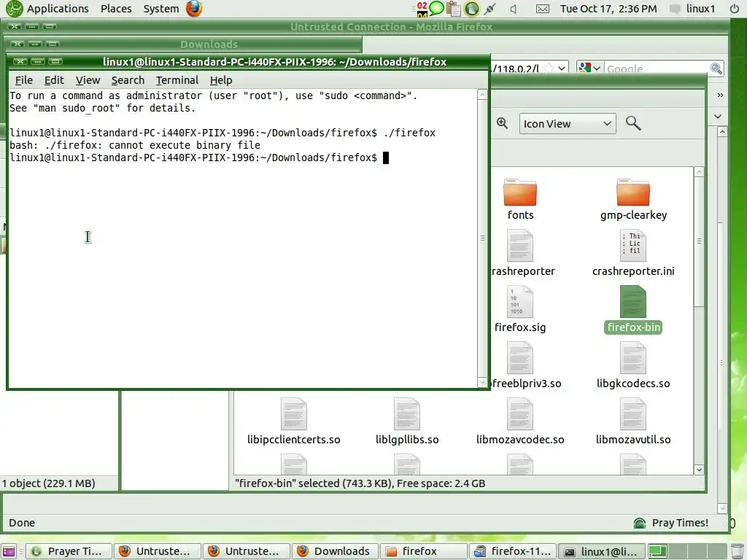Open the mail envelope indicator
Screen dimensions: 747x560
point(542,9)
